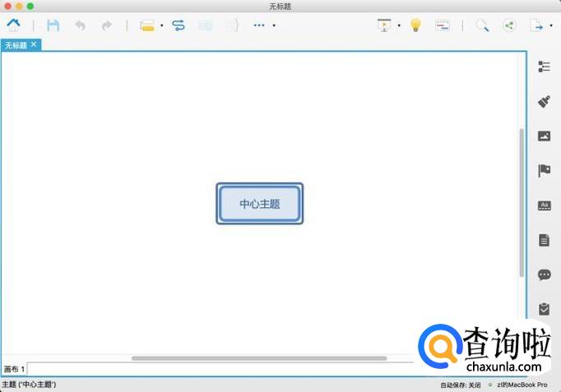
Task: Add a boundary around topics
Action: [x=206, y=25]
